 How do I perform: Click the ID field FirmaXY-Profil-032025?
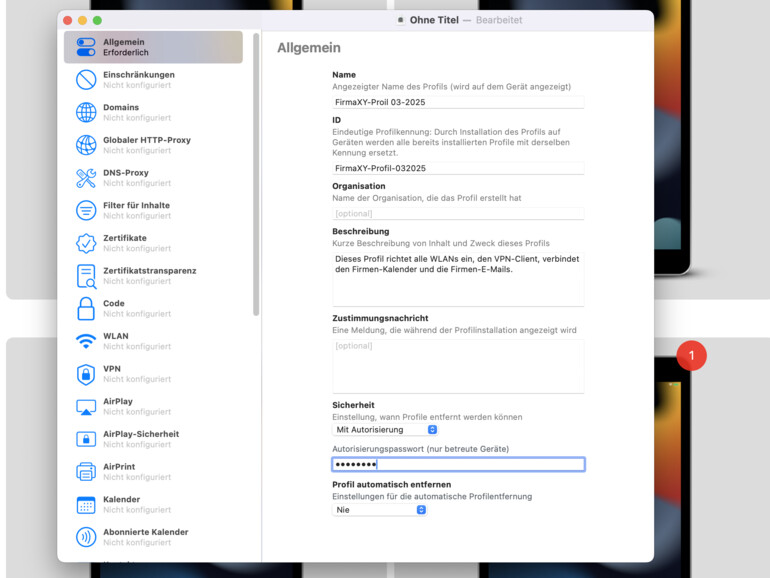point(458,168)
